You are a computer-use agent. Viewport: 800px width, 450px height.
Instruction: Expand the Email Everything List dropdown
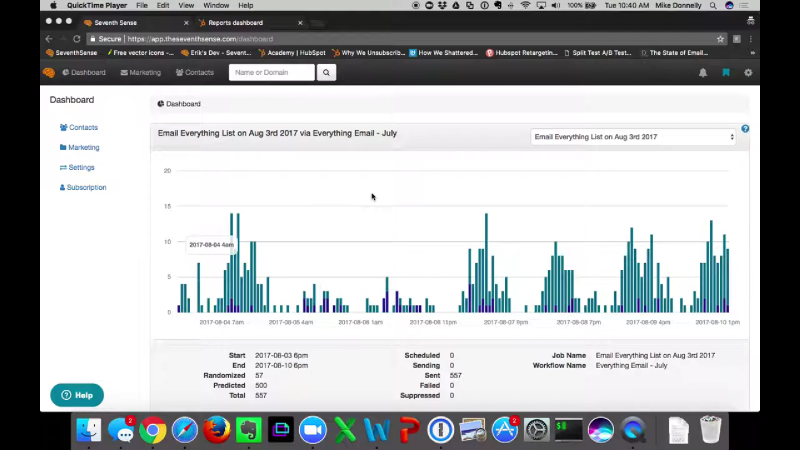[633, 137]
